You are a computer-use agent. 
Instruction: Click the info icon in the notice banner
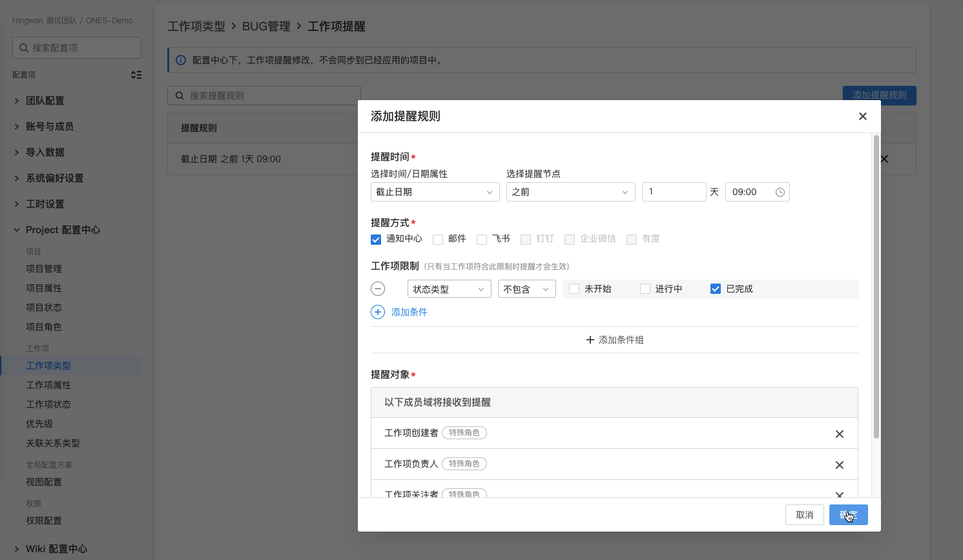tap(180, 59)
